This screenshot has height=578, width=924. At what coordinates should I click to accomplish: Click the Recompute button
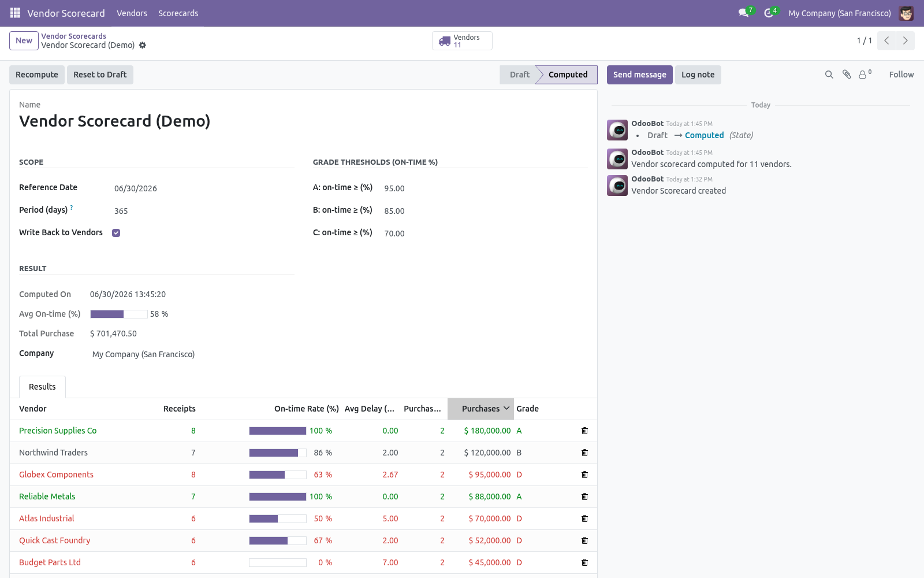[x=37, y=75]
